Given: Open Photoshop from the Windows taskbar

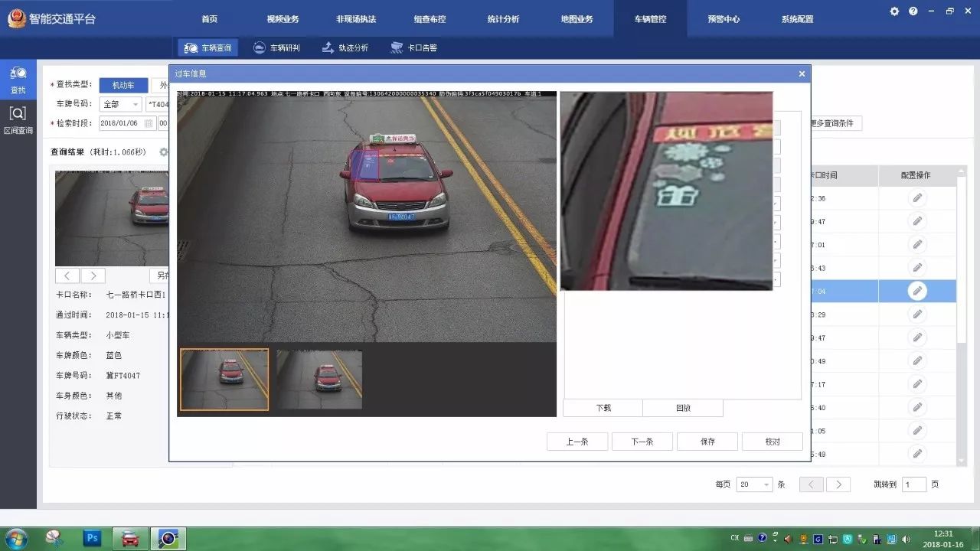Looking at the screenshot, I should (x=92, y=538).
